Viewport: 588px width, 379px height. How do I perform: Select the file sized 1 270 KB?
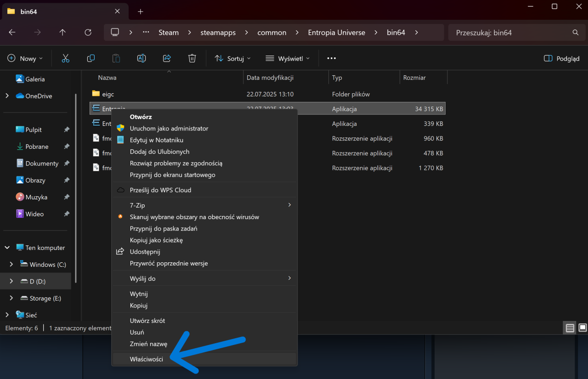point(268,168)
